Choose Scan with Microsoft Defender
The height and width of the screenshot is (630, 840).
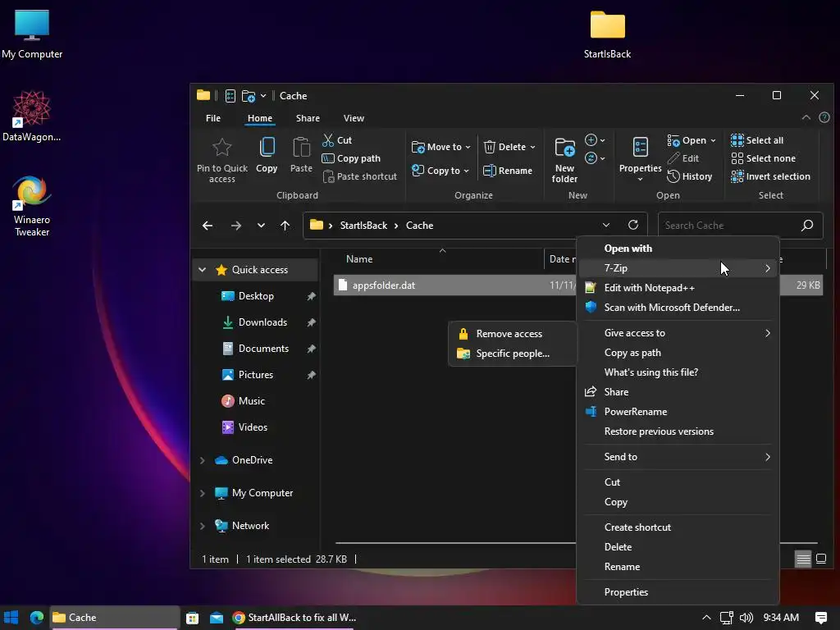click(678, 308)
